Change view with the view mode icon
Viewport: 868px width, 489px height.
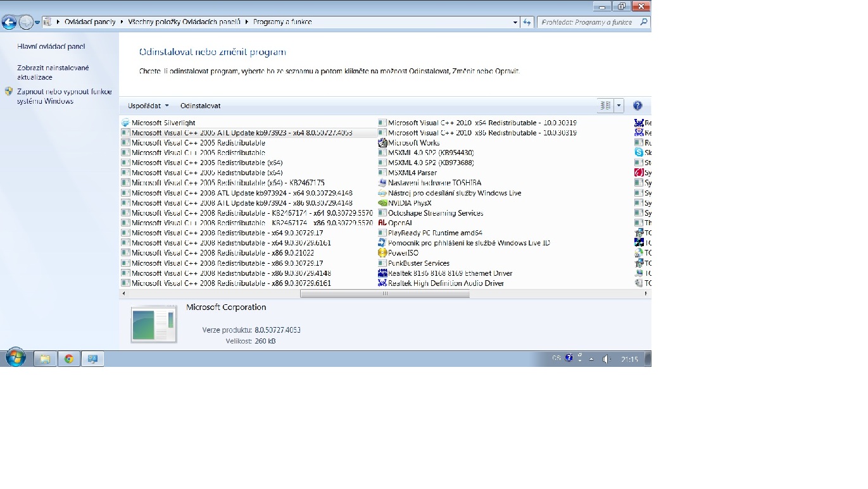pos(606,106)
